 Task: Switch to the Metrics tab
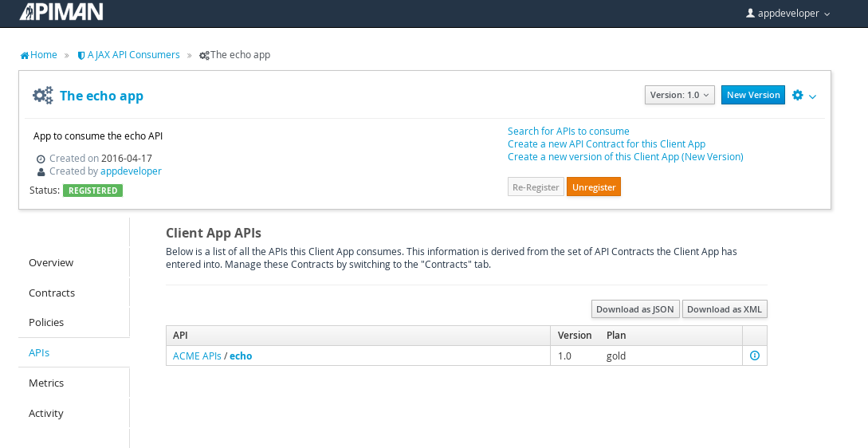[46, 383]
